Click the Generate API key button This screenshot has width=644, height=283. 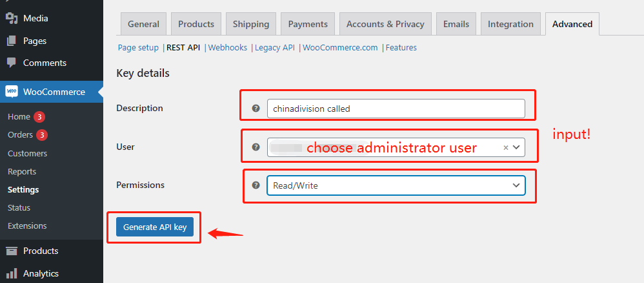(x=155, y=227)
